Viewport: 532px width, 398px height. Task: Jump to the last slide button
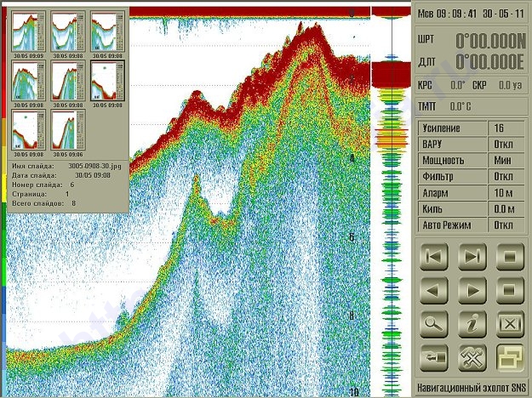[x=472, y=254]
